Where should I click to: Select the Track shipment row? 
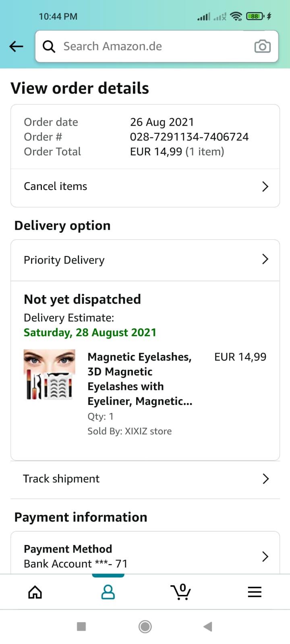61,479
